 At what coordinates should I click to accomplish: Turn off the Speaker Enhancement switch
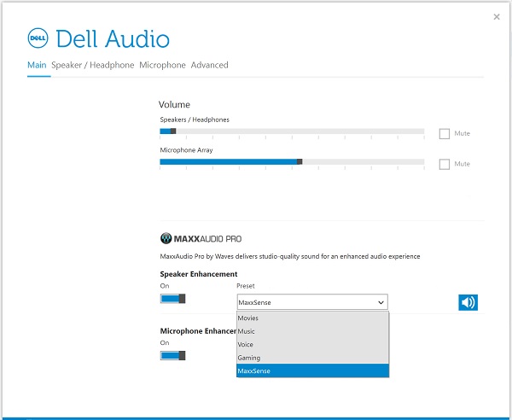coord(172,299)
